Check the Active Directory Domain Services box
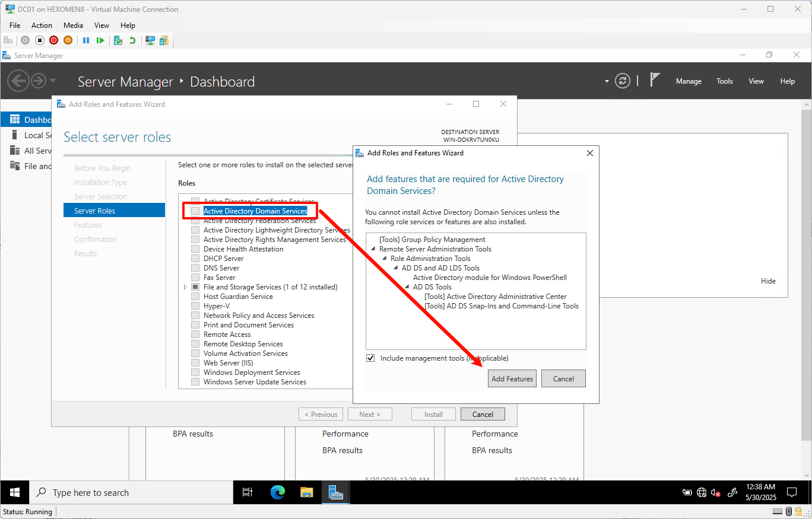812x519 pixels. [x=195, y=211]
